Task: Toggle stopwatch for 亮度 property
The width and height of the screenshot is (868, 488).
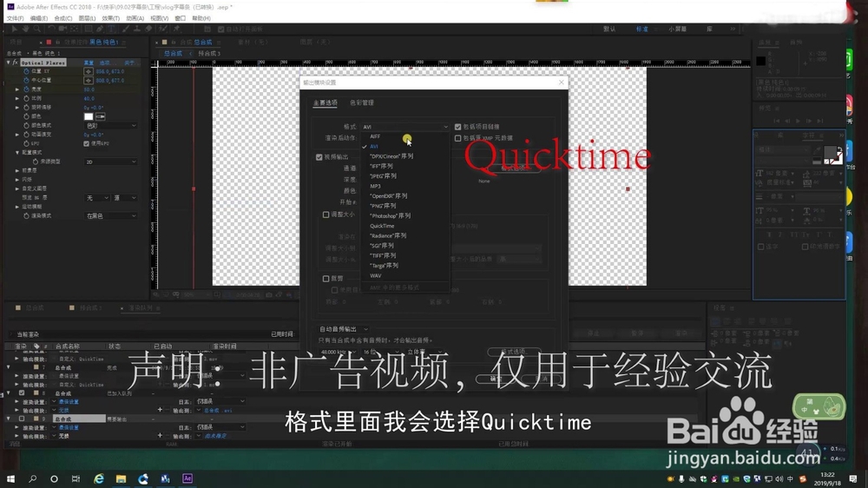Action: 26,89
